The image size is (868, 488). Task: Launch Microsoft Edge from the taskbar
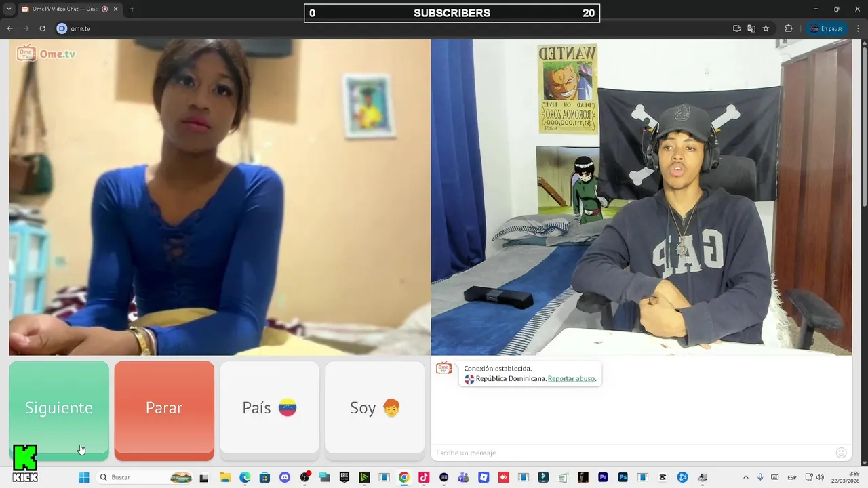pos(245,477)
